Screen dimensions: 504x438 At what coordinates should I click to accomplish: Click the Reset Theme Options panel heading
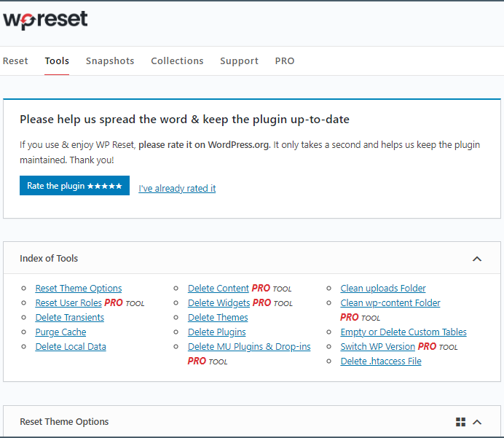64,421
